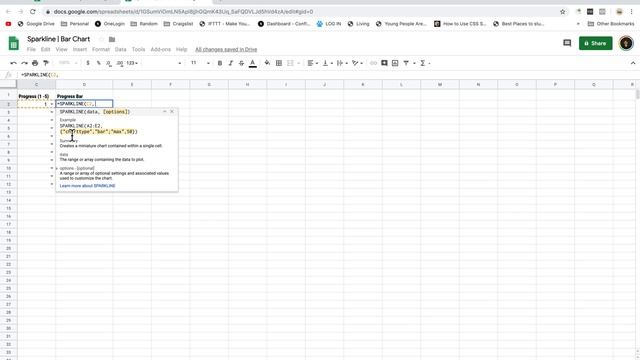Open the Edit menu
Image resolution: width=640 pixels, height=360 pixels.
point(45,49)
